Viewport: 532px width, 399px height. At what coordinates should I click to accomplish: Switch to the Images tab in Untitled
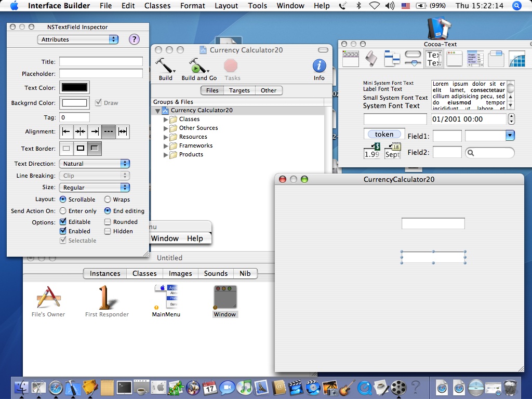pos(180,273)
